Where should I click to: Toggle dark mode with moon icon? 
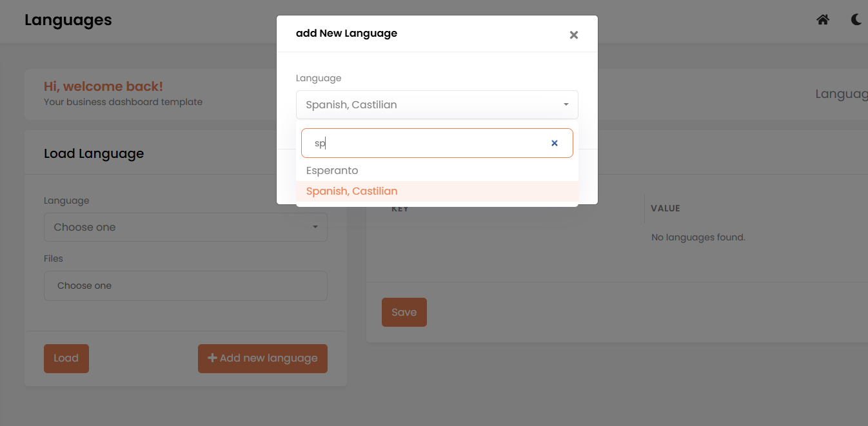[856, 20]
